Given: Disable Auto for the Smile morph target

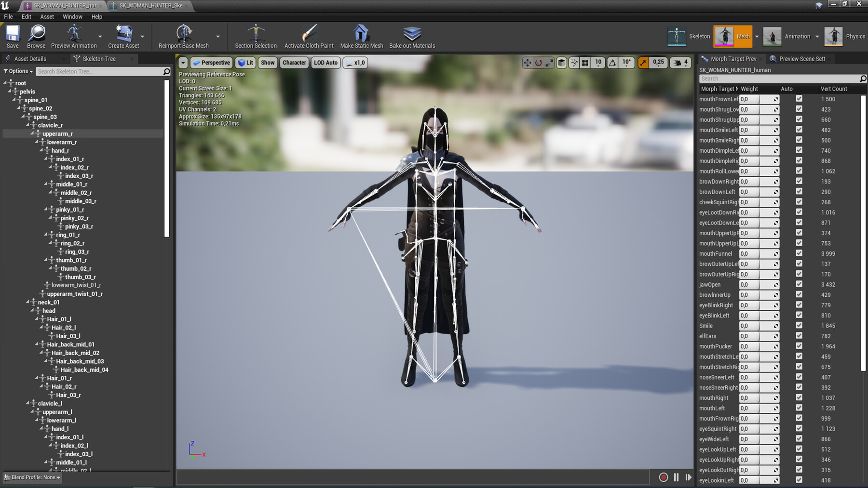Looking at the screenshot, I should coord(799,326).
